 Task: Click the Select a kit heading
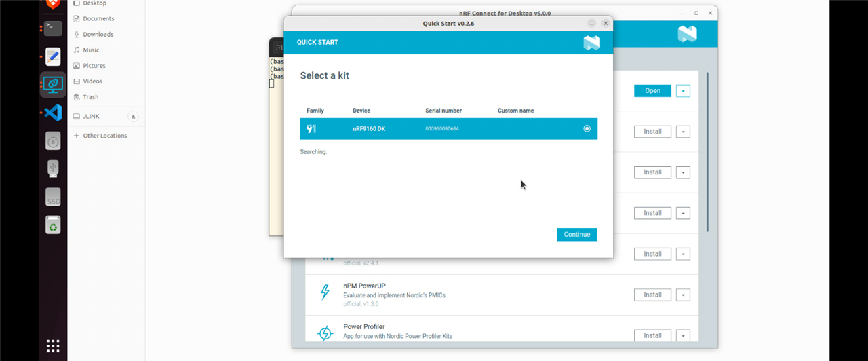[325, 75]
